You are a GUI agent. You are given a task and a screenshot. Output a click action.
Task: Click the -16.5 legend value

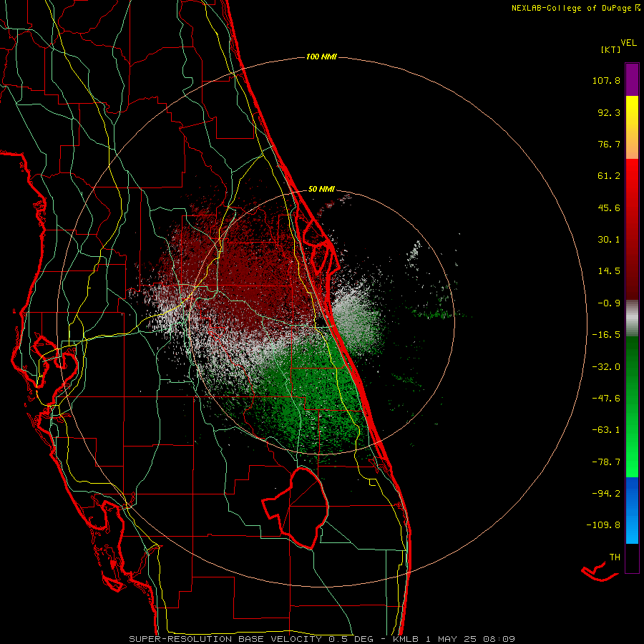pos(606,335)
